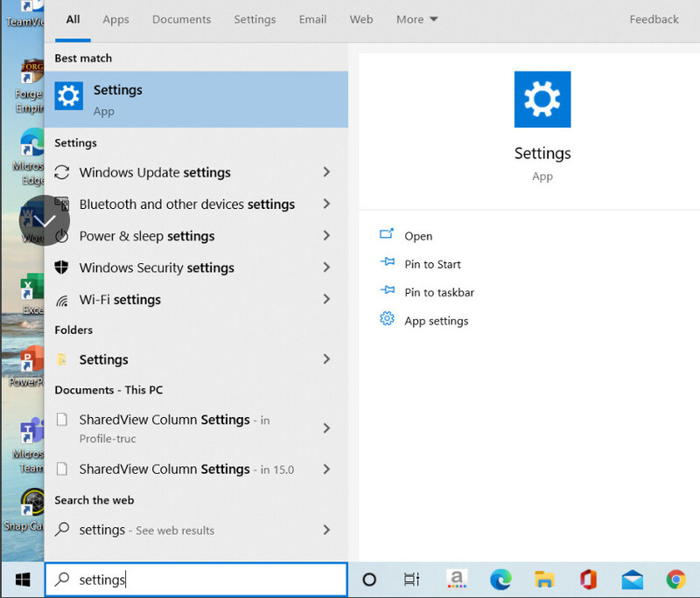This screenshot has height=598, width=700.
Task: Expand Power & sleep settings arrow
Action: coord(326,236)
